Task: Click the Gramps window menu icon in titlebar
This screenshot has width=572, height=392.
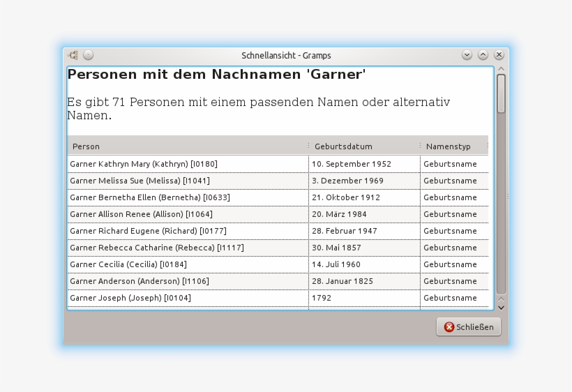Action: [x=73, y=55]
